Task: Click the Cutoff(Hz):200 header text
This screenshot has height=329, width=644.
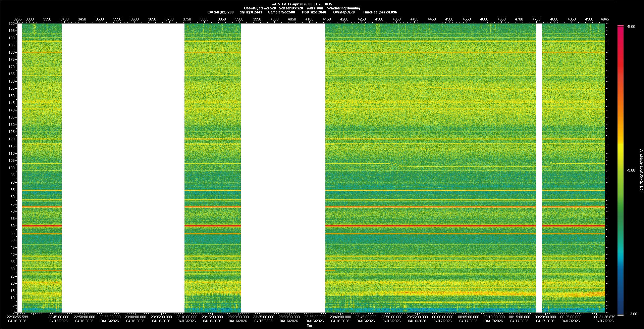Action: (220, 12)
